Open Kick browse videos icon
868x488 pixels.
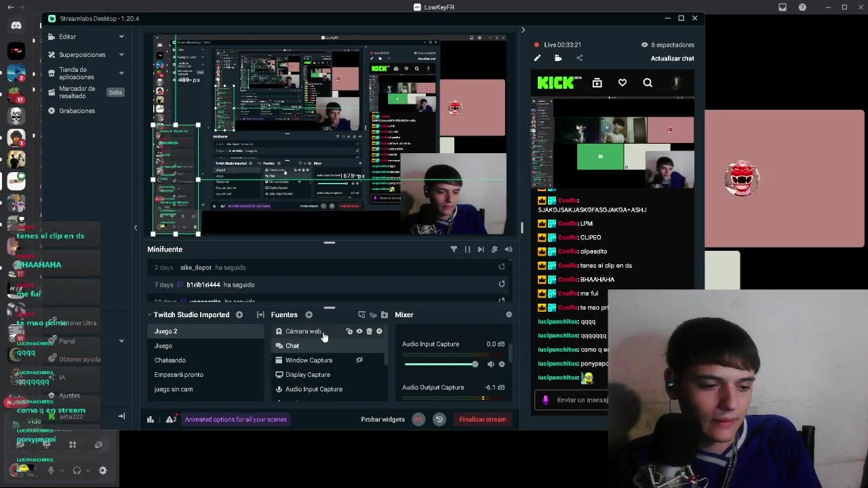597,83
